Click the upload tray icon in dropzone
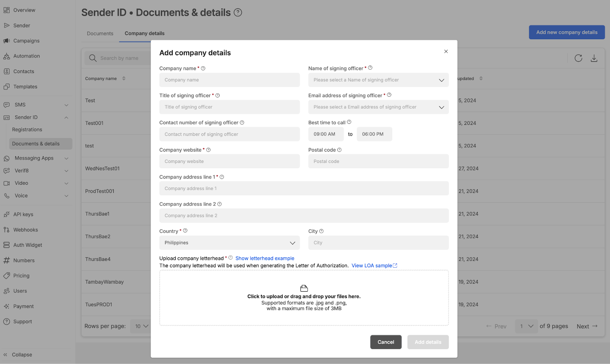Screen dimensions: 610x364 [304, 288]
